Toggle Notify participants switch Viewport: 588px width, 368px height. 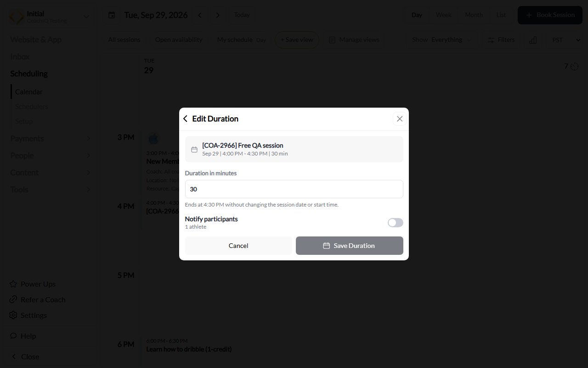[396, 223]
